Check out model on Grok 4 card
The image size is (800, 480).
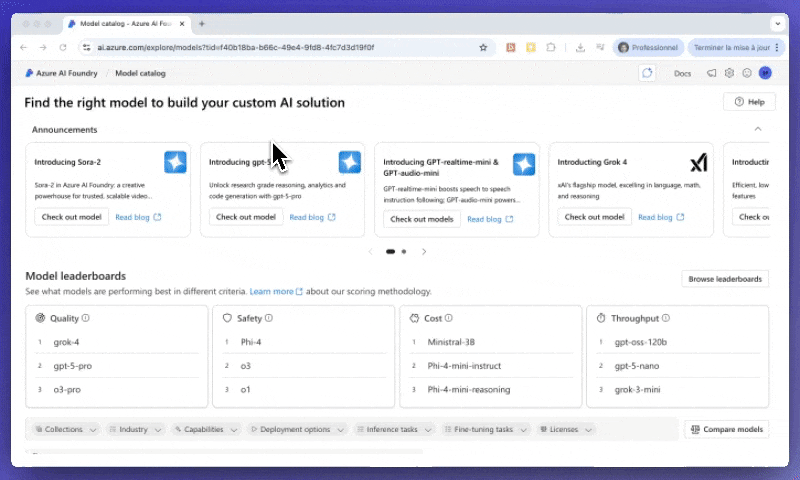tap(594, 217)
